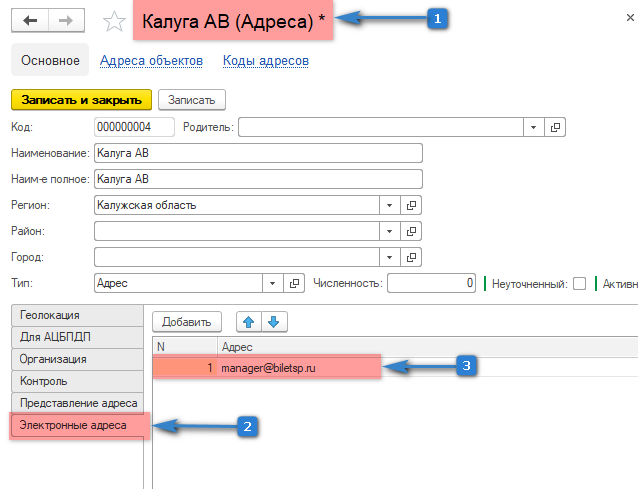Viewport: 638px width, 489px height.
Task: Select the manager@biletsp.ru address row
Action: [x=300, y=368]
